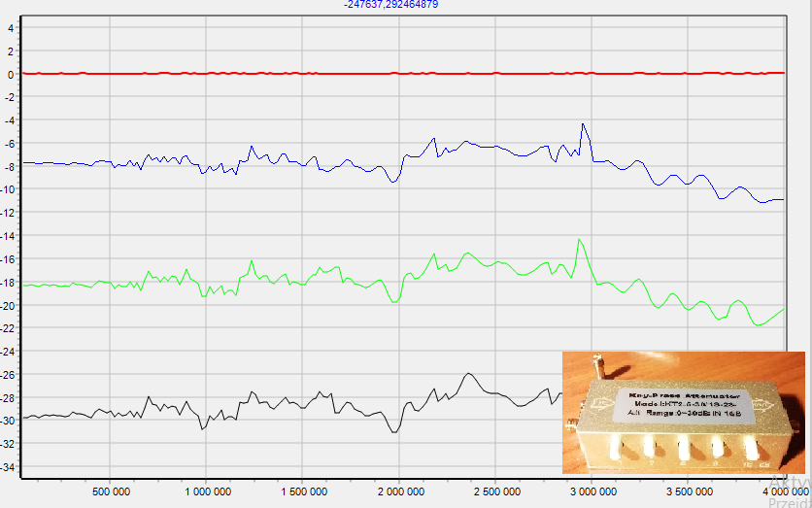Viewport: 812px width, 508px height.
Task: Click the 16 dB switch on attenuator photo
Action: (x=752, y=448)
